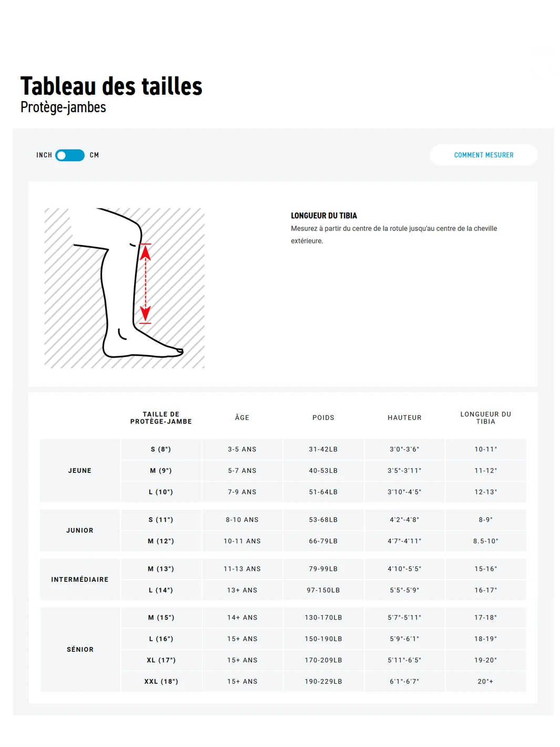
Task: Click the HAUTEUR column header
Action: (404, 418)
